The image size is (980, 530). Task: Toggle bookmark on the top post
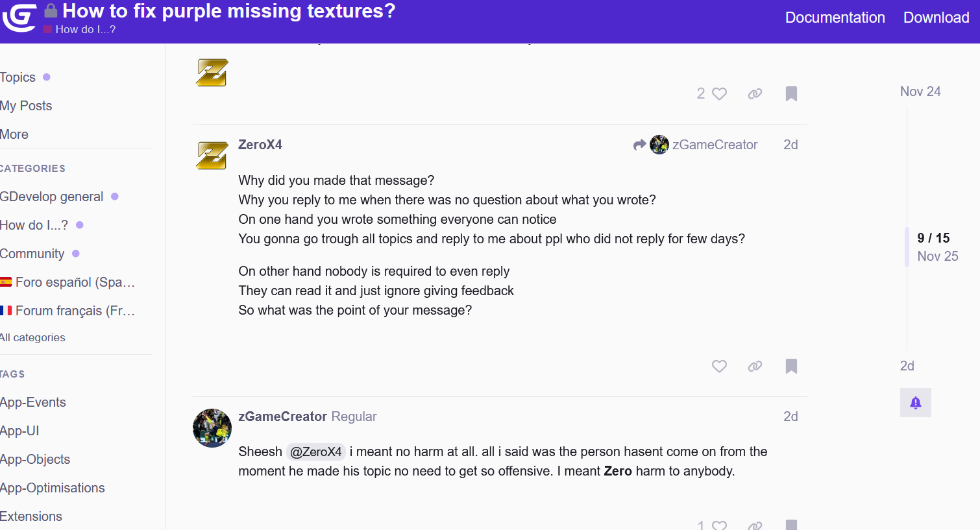tap(791, 94)
